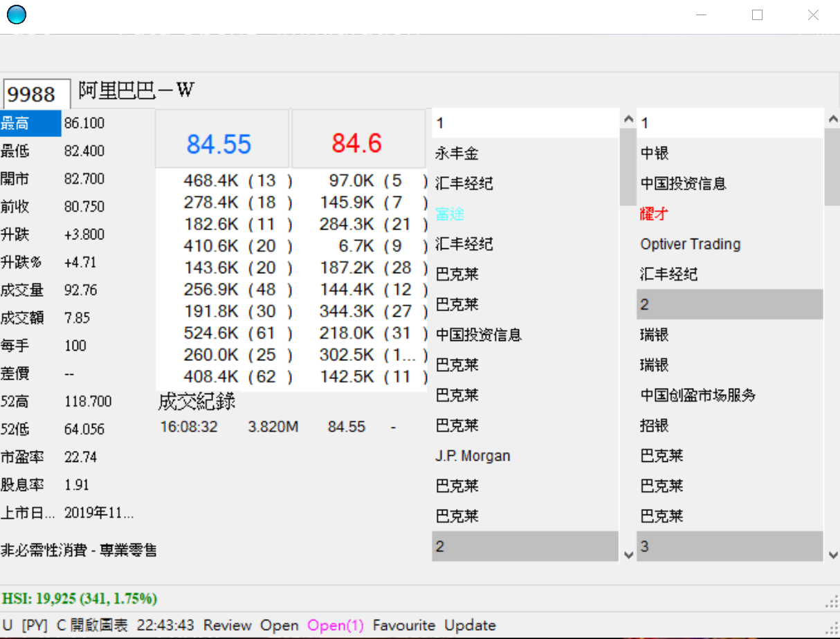Select broker J.P. Morgan
Viewport: 840px width, 639px height.
pos(526,456)
